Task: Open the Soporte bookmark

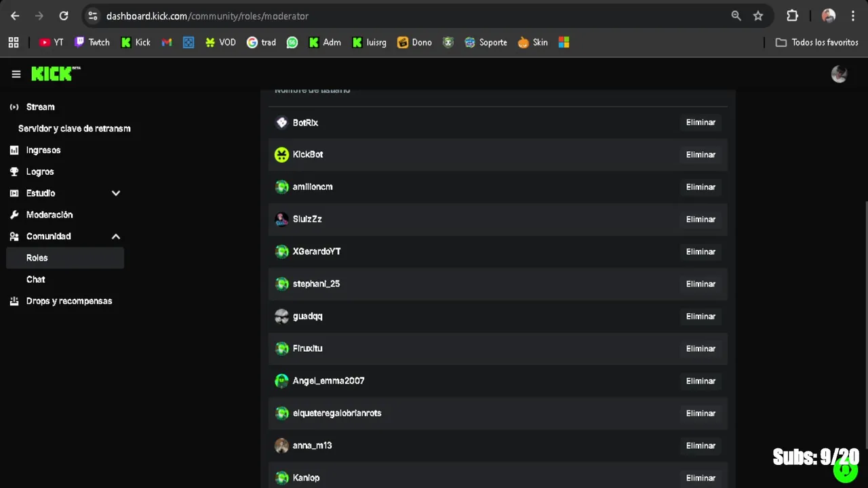Action: click(x=486, y=42)
